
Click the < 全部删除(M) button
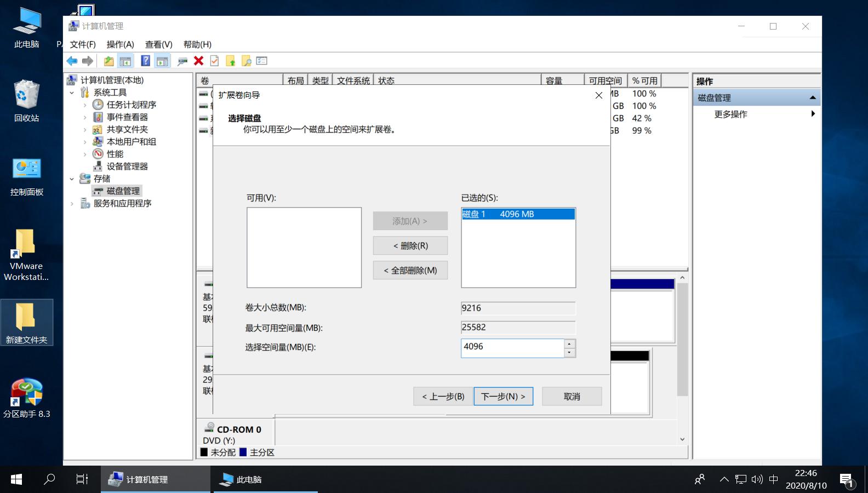(x=410, y=271)
